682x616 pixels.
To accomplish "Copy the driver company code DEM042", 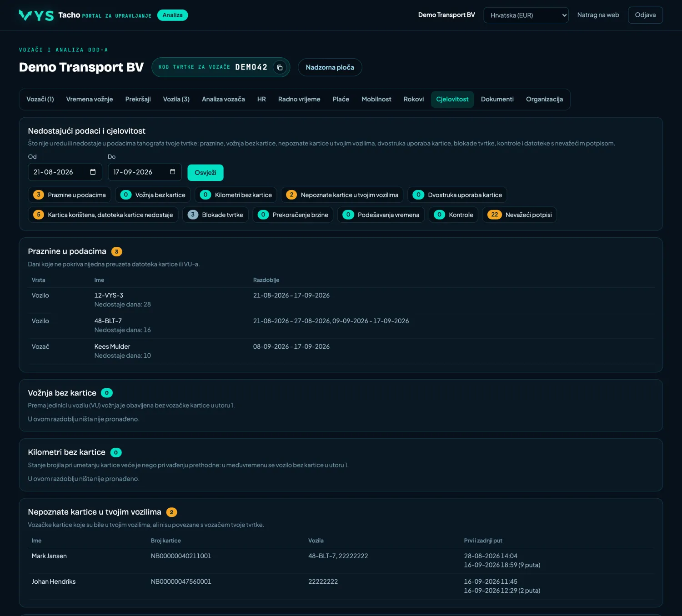I will point(280,67).
